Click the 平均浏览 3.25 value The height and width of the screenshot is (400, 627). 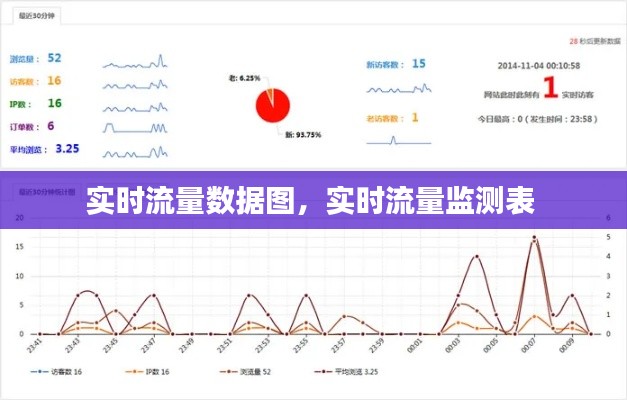pos(45,149)
